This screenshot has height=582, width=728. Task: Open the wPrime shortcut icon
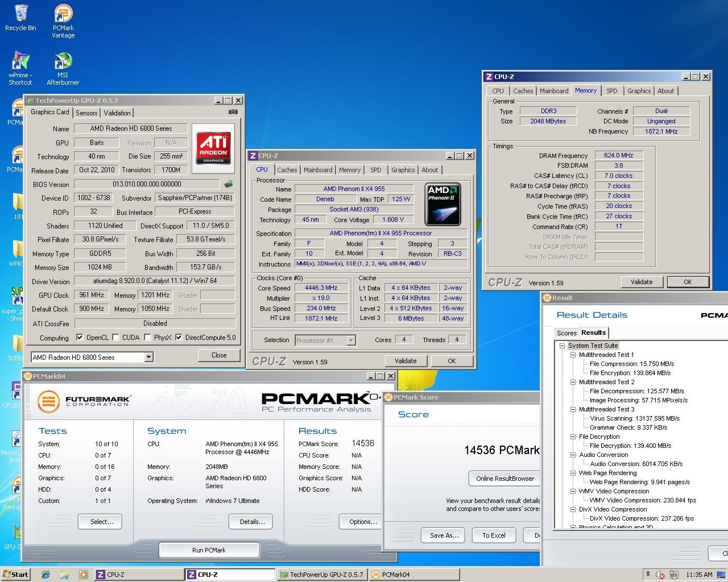tap(20, 68)
